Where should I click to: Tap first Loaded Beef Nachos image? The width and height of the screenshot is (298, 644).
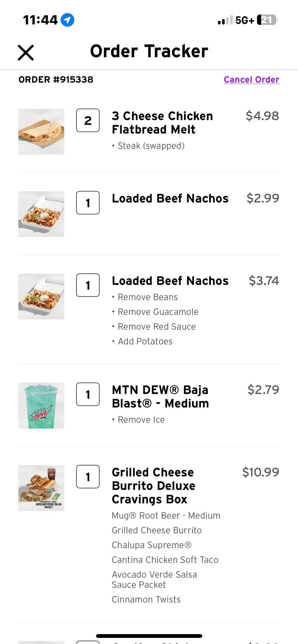tap(41, 214)
